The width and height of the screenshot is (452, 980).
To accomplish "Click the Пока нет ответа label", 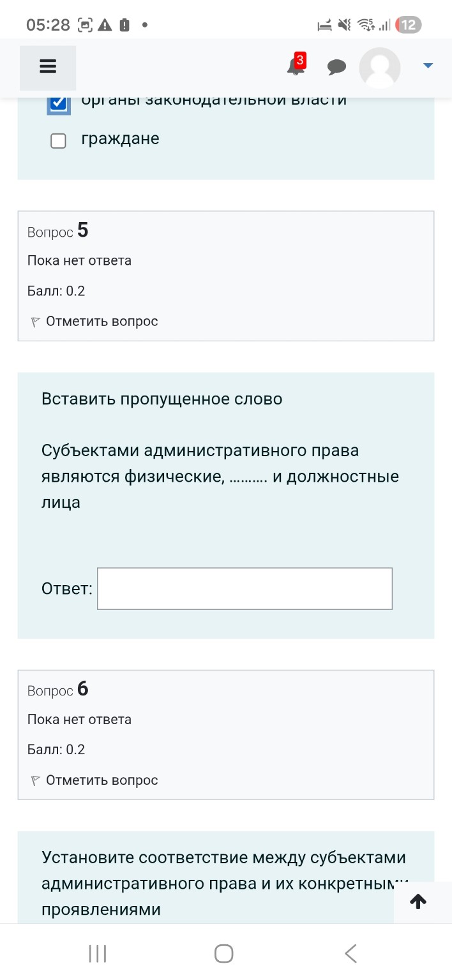I will (79, 260).
